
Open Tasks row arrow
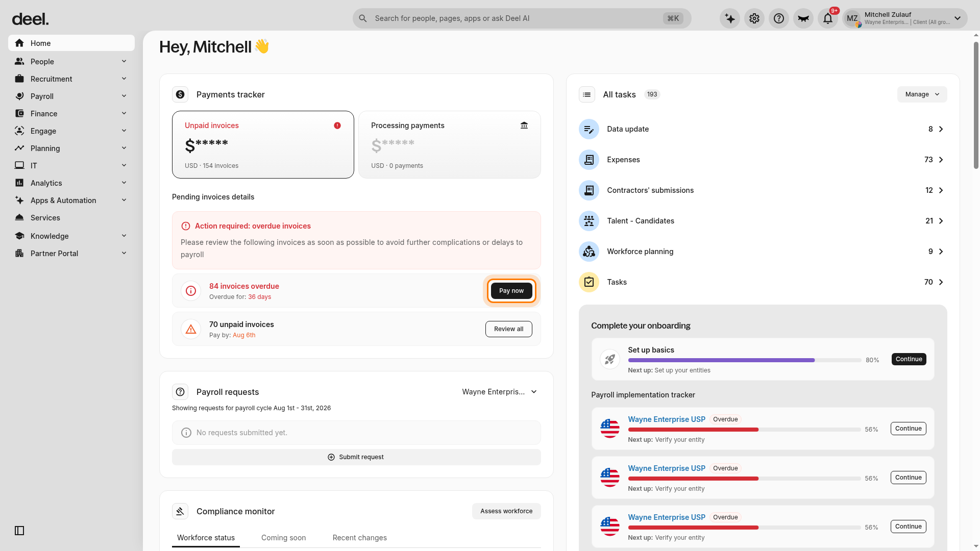pos(941,282)
